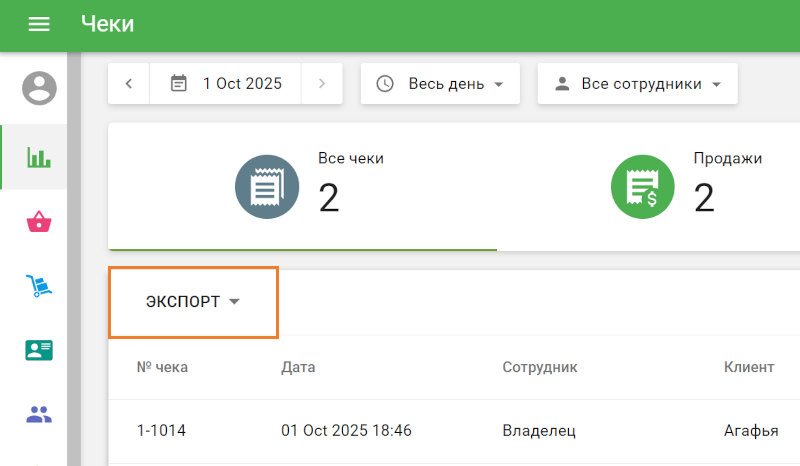Screen dimensions: 800x466
Task: Expand the Все сотрудники employee filter
Action: pyautogui.click(x=637, y=84)
